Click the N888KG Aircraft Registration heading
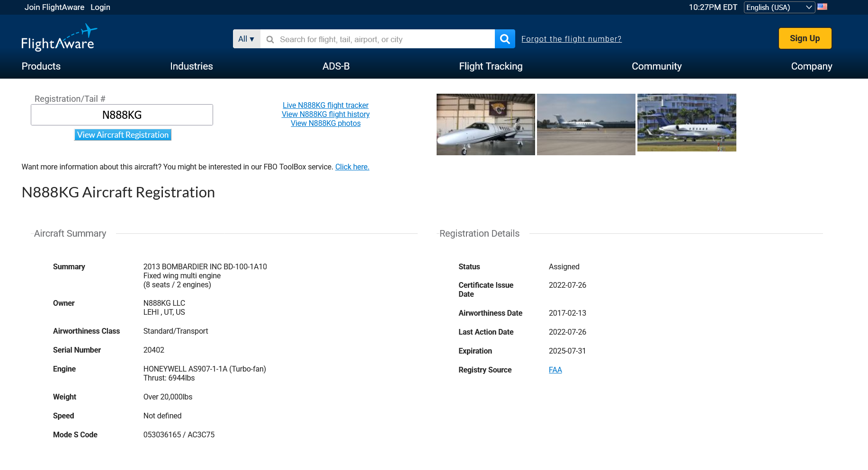 118,192
